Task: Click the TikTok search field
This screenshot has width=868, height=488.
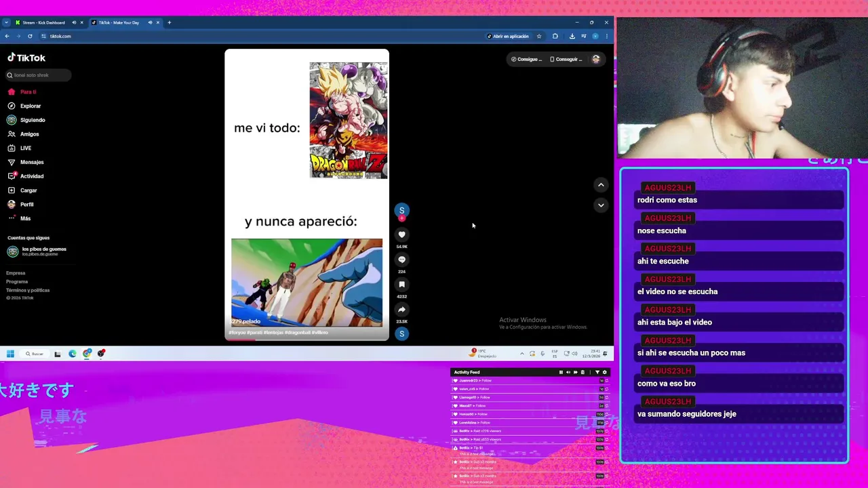Action: click(x=39, y=75)
